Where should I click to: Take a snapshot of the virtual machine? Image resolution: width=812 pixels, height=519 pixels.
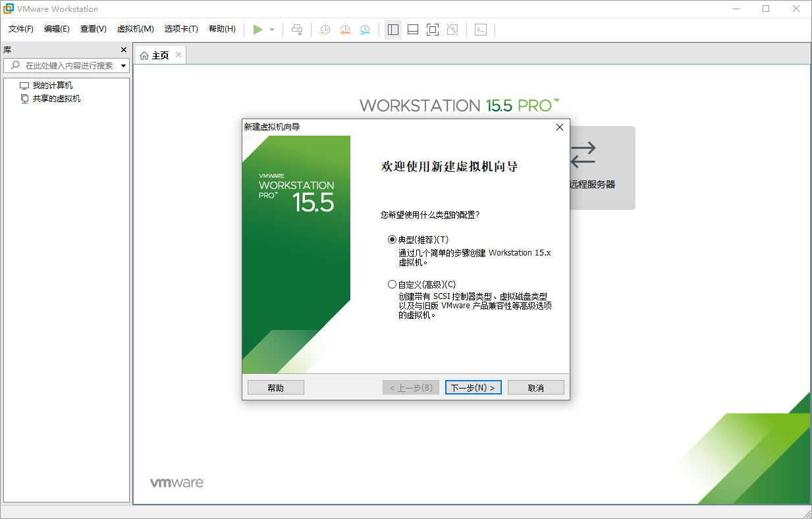tap(325, 29)
